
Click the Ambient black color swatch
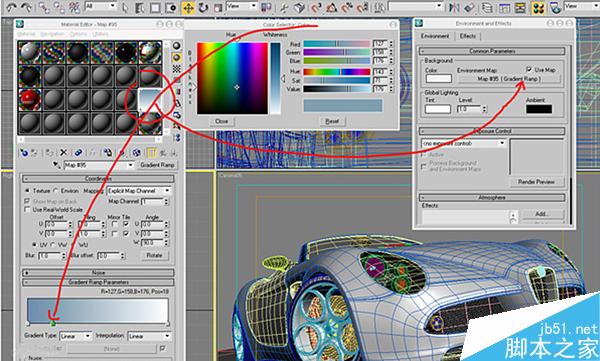tap(539, 109)
